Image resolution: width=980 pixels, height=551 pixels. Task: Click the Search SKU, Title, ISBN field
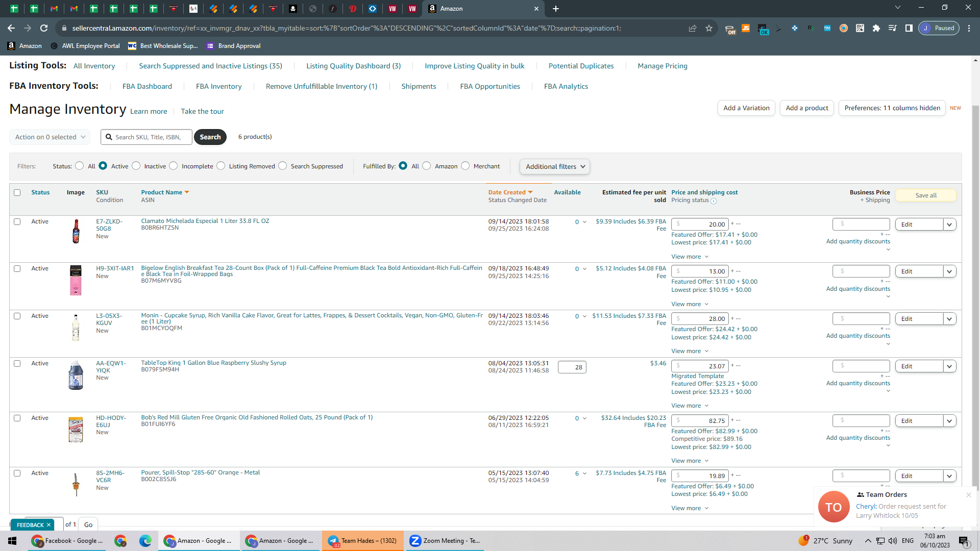click(146, 137)
